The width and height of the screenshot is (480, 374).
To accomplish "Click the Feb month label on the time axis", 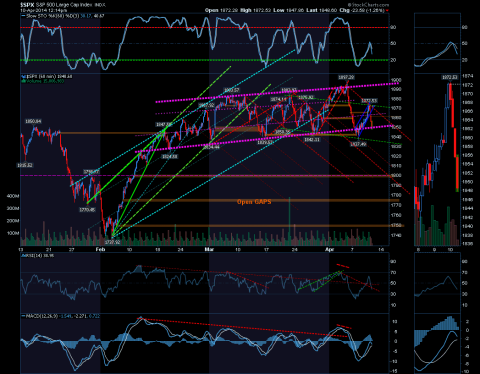I will tap(100, 249).
